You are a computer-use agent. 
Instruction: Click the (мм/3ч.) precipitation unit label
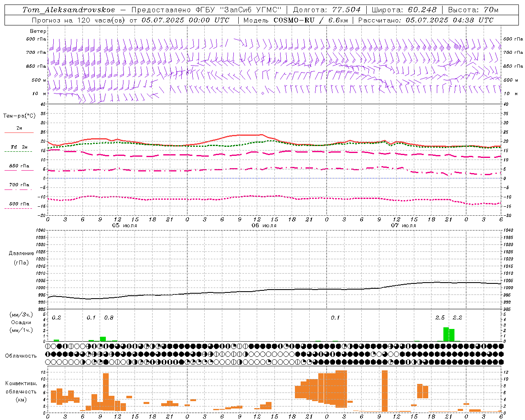(21, 315)
